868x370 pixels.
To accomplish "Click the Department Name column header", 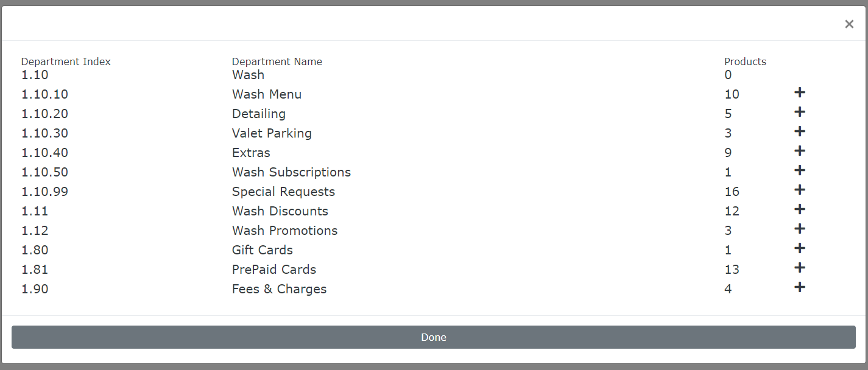I will coord(277,61).
